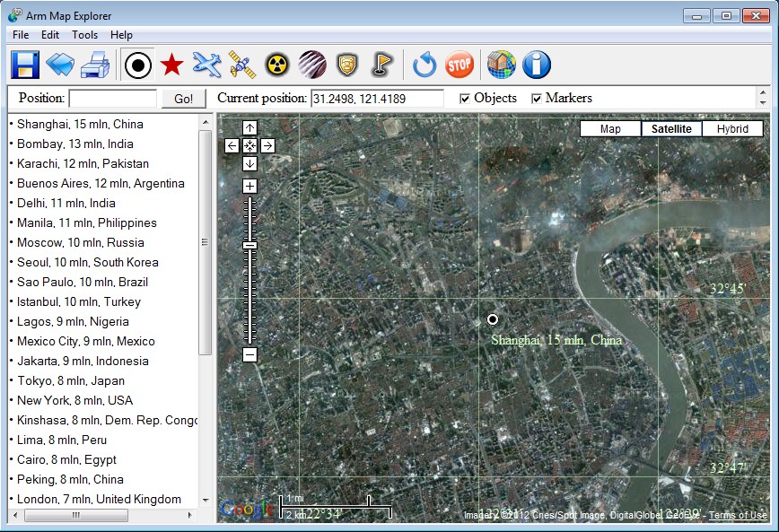Click the blue refresh arrow icon
The image size is (779, 532).
tap(425, 65)
